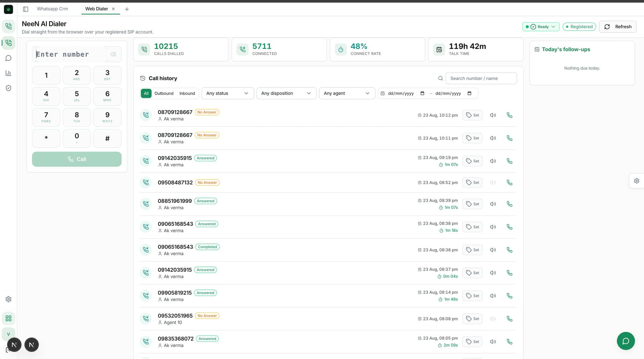Click the search magnifier icon in Call history
This screenshot has height=359, width=644.
pyautogui.click(x=440, y=78)
